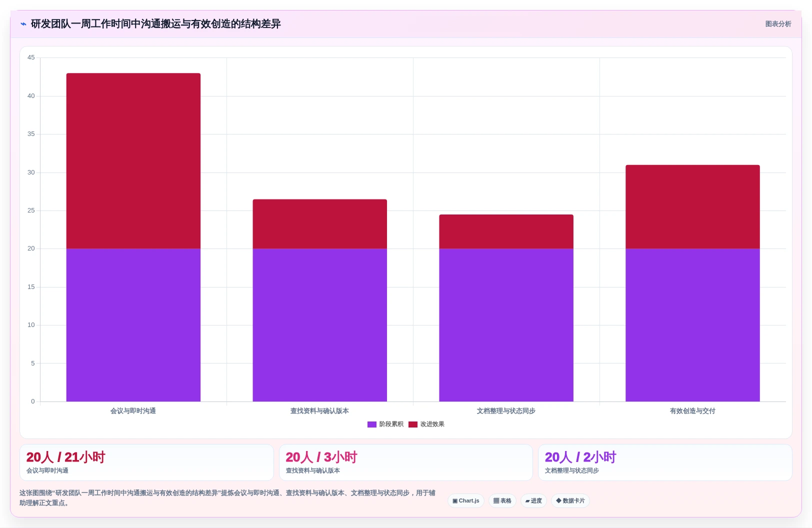
Task: Click the purple bar segment for 查找资料与确认版本
Action: point(320,325)
